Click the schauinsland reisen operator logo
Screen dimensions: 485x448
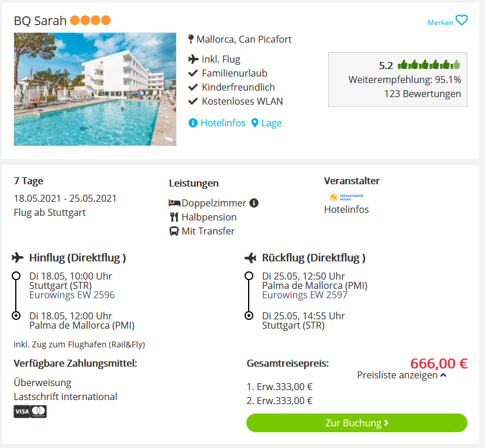coord(346,197)
